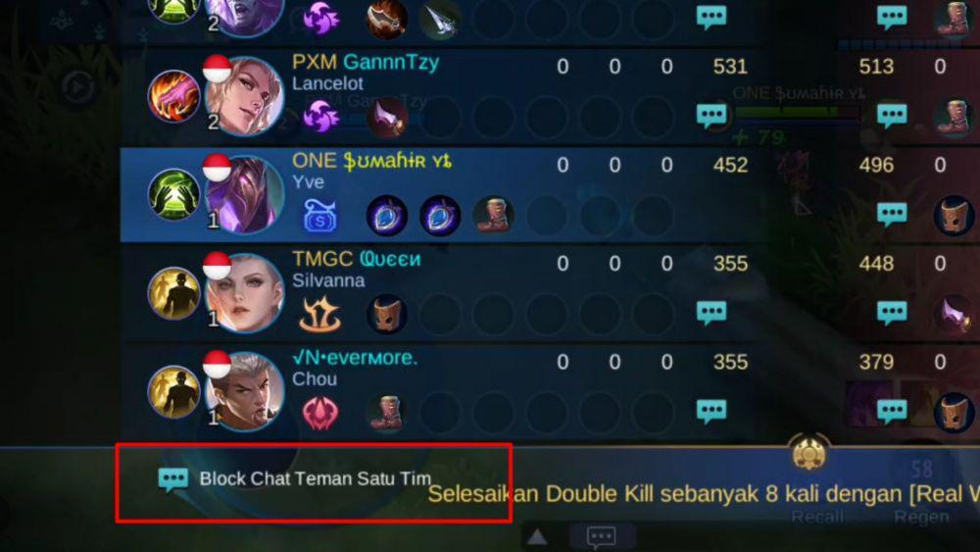Click Chou hero portrait
The image size is (980, 552).
pos(245,391)
